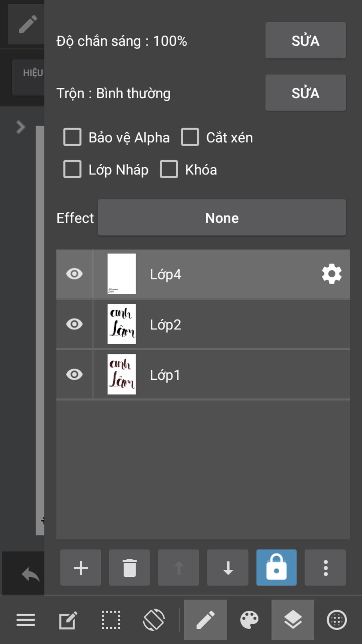Select the rectangular selection tool icon
362x644 pixels.
click(111, 620)
